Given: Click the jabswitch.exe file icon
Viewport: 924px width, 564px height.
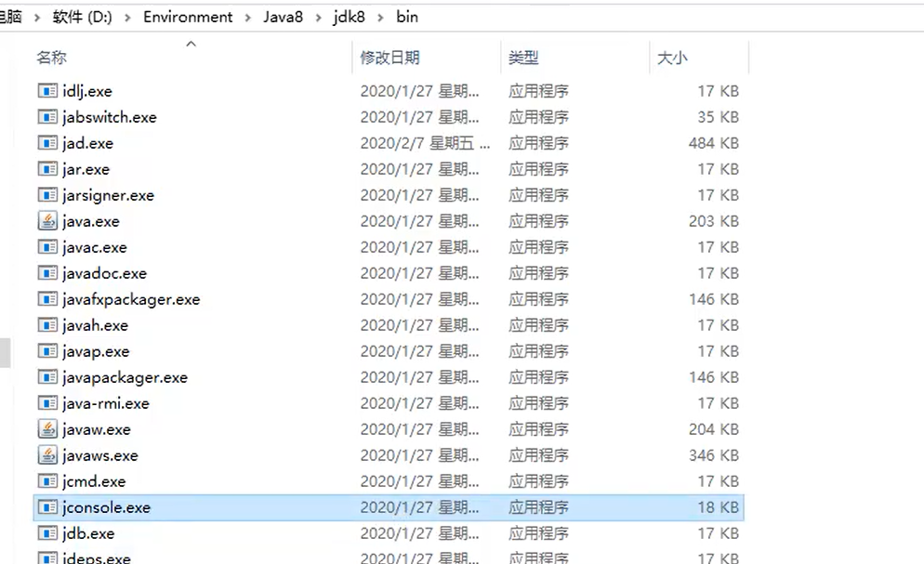Looking at the screenshot, I should pyautogui.click(x=47, y=116).
